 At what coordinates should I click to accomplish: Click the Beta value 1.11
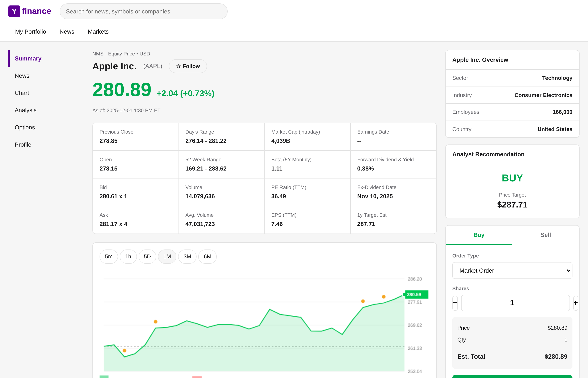[x=277, y=169]
